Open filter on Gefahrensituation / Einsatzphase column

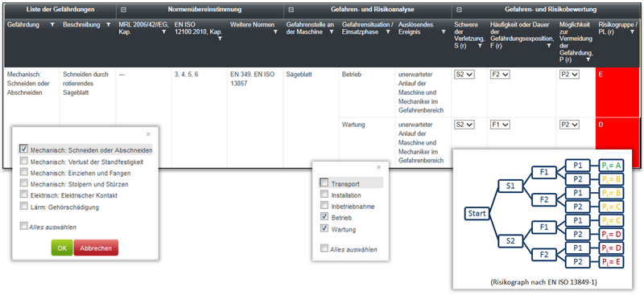coord(387,31)
